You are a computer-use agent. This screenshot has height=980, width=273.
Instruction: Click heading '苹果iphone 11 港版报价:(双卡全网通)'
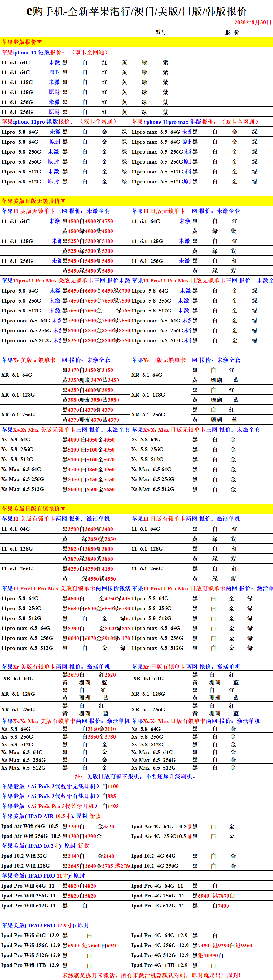click(x=55, y=52)
